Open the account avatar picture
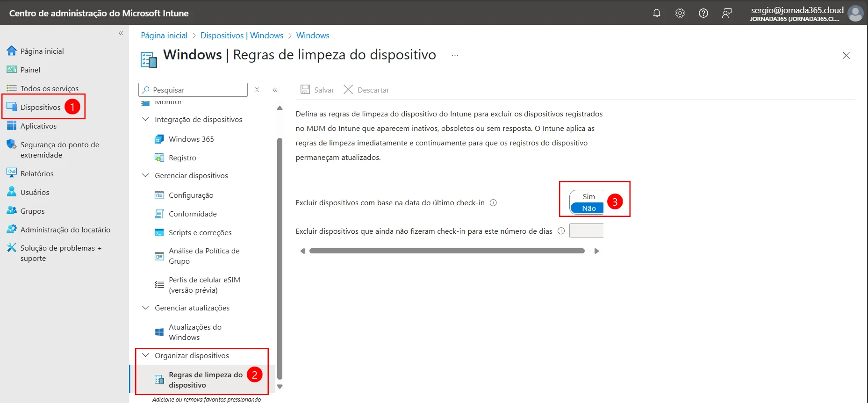This screenshot has width=868, height=403. pyautogui.click(x=855, y=13)
